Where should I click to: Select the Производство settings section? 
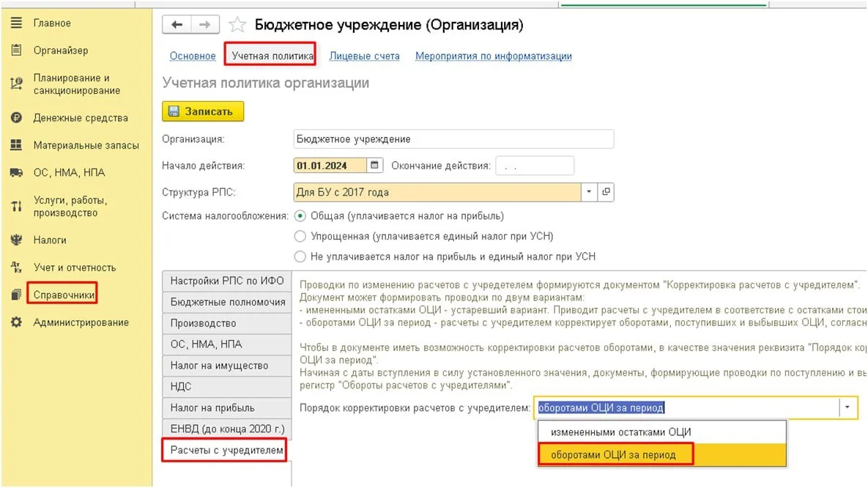[x=227, y=323]
